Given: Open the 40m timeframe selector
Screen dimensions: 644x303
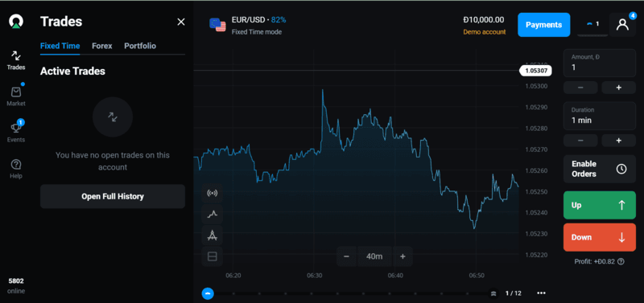Looking at the screenshot, I should point(374,256).
